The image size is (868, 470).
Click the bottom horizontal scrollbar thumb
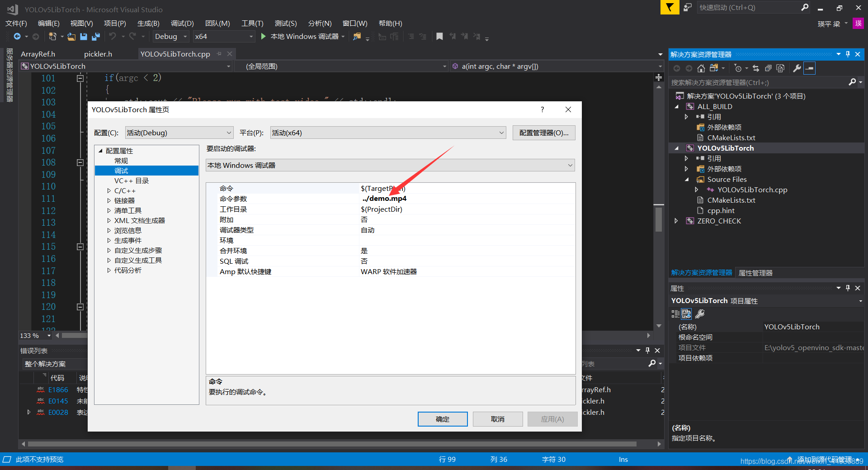pos(332,444)
